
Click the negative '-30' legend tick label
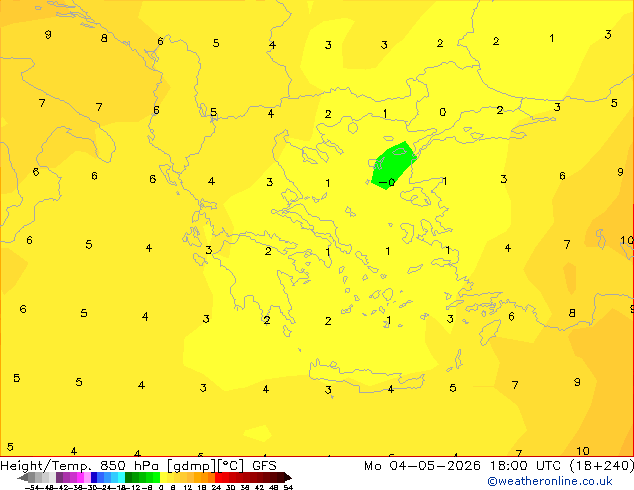[92, 487]
